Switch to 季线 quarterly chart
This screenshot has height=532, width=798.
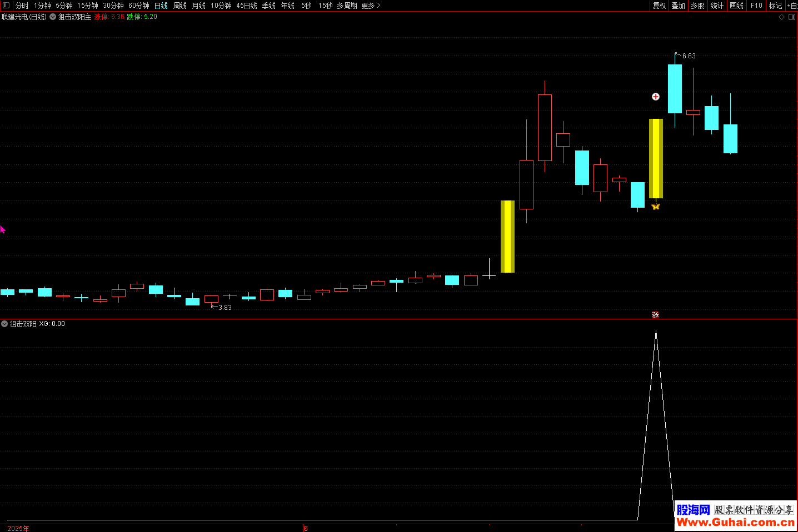click(269, 6)
